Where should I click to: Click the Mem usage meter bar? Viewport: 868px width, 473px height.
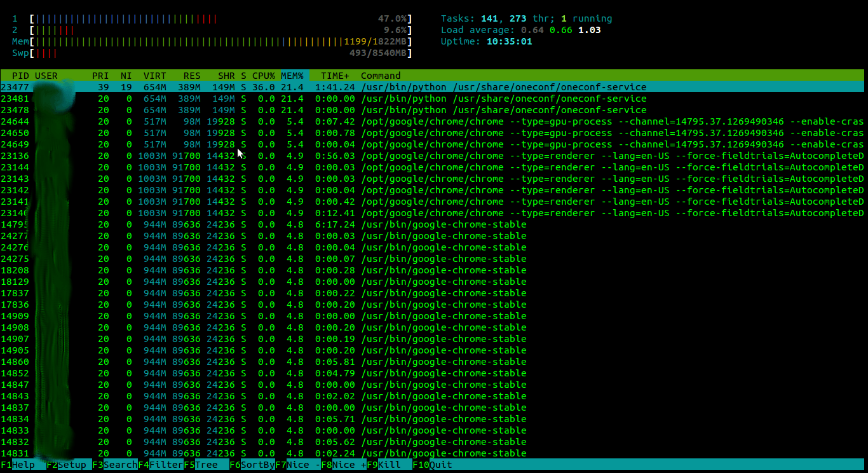pyautogui.click(x=220, y=41)
